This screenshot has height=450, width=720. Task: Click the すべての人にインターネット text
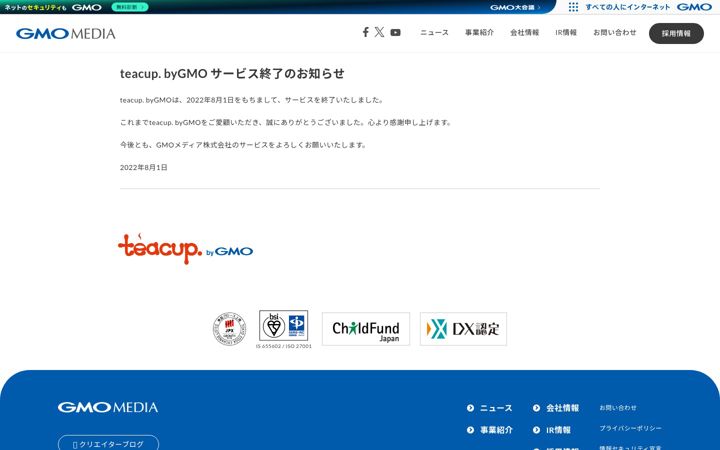628,7
